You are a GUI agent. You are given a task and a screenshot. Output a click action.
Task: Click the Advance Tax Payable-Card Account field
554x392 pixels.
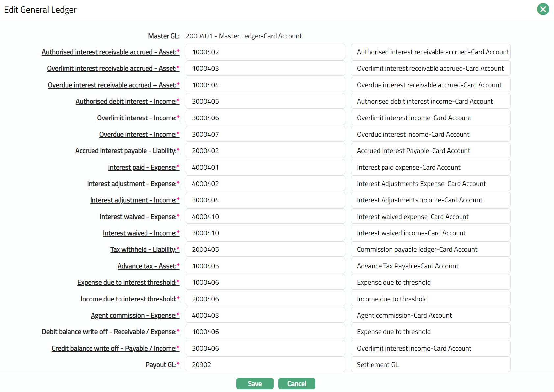pos(430,266)
